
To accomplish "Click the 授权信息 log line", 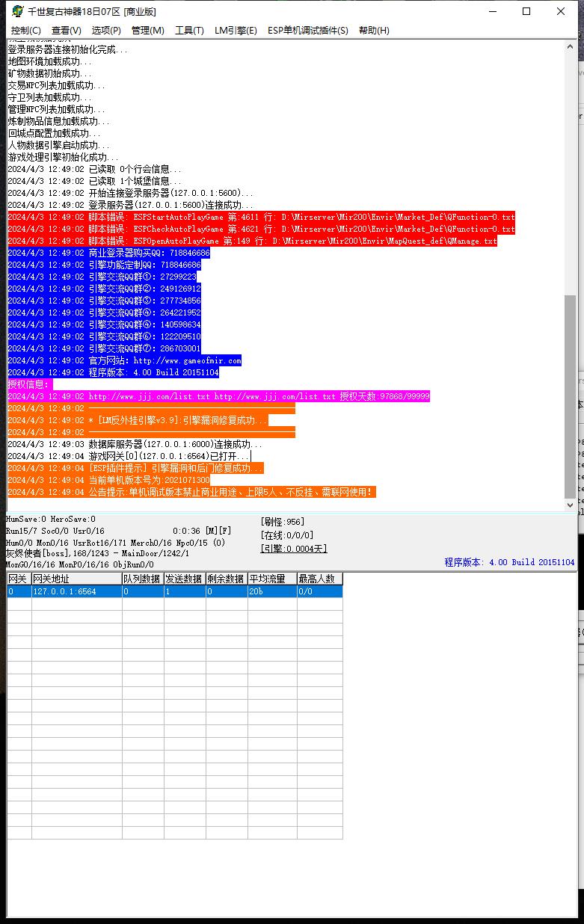I will 30,384.
